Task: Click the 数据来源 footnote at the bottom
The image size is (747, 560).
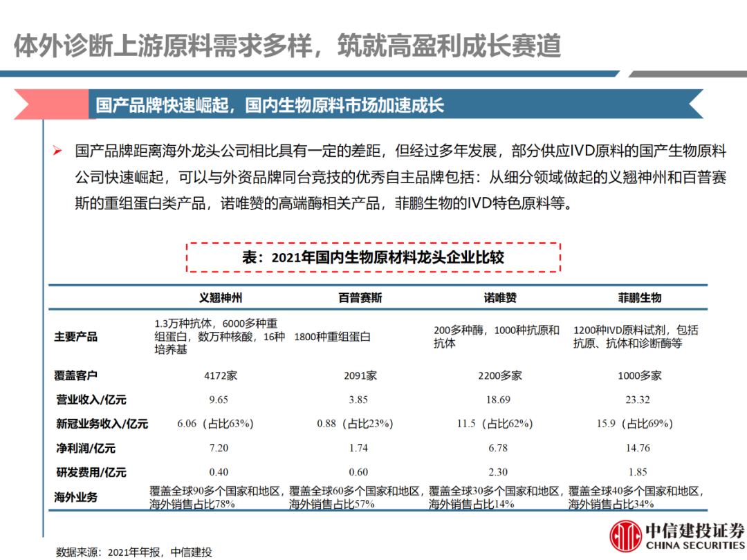Action: 133,552
